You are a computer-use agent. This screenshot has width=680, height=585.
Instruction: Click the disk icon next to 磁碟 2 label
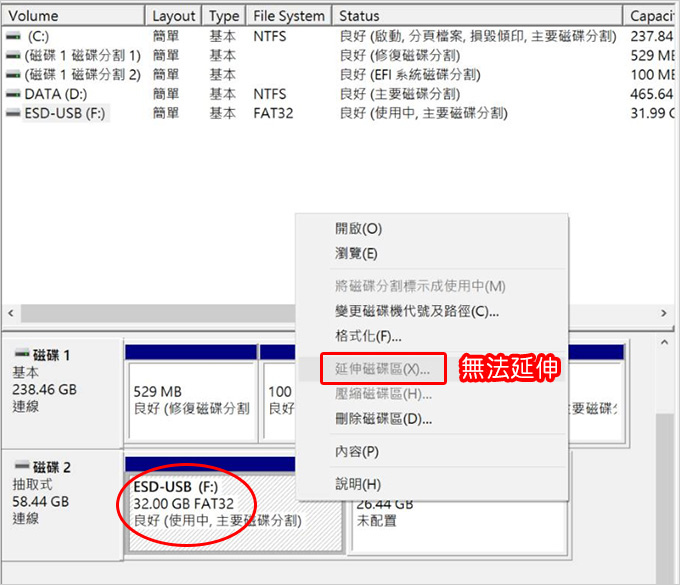point(22,466)
